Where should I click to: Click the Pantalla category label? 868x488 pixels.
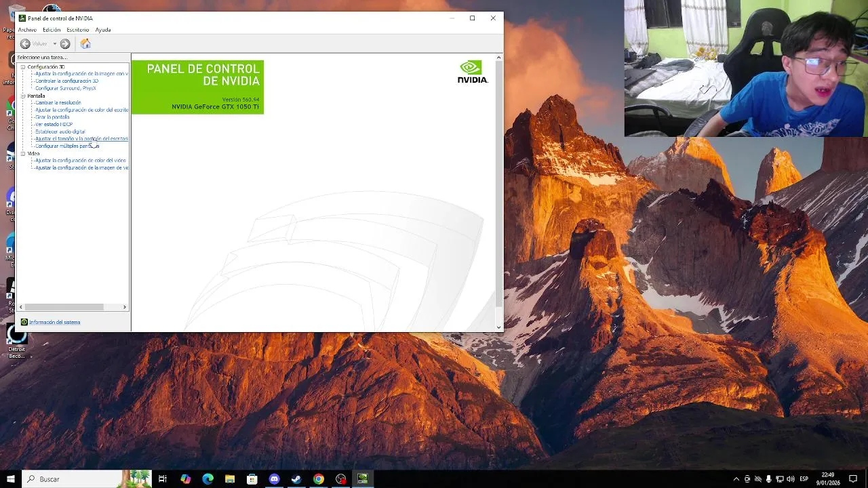point(36,96)
